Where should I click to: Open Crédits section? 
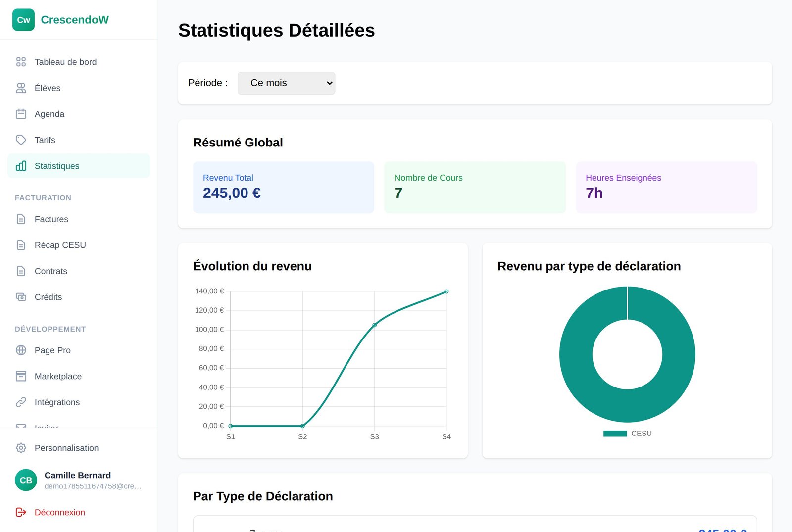(79, 297)
